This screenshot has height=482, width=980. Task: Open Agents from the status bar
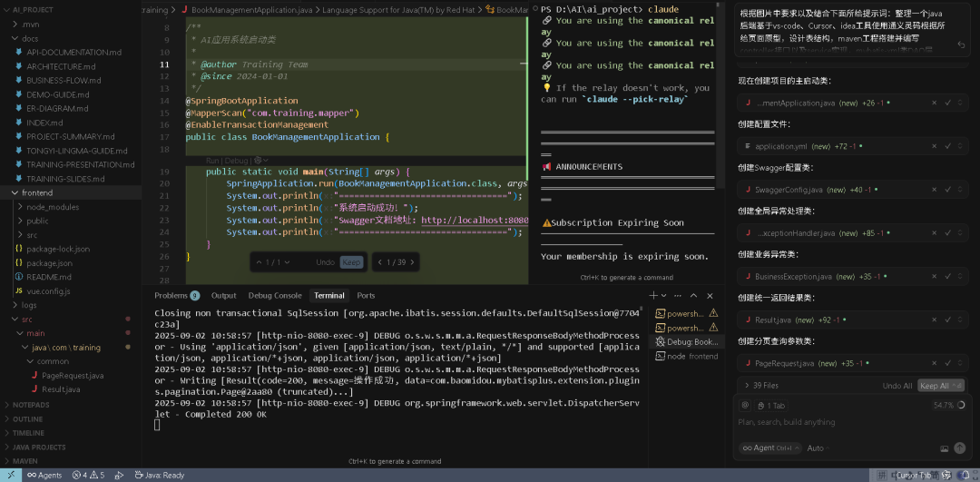[x=44, y=475]
